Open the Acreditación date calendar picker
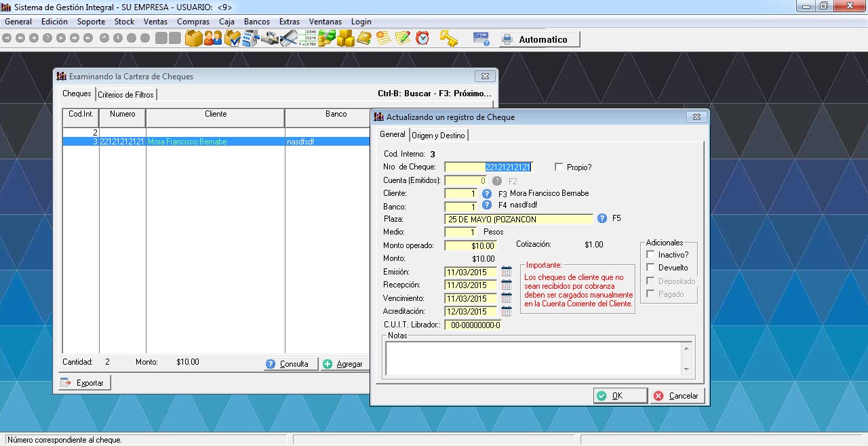Viewport: 868px width, 446px height. pos(507,311)
